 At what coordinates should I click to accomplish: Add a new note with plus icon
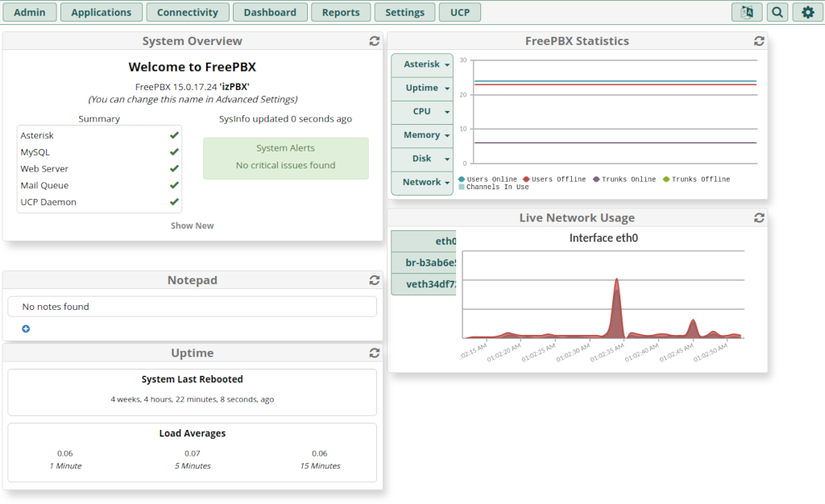tap(26, 328)
